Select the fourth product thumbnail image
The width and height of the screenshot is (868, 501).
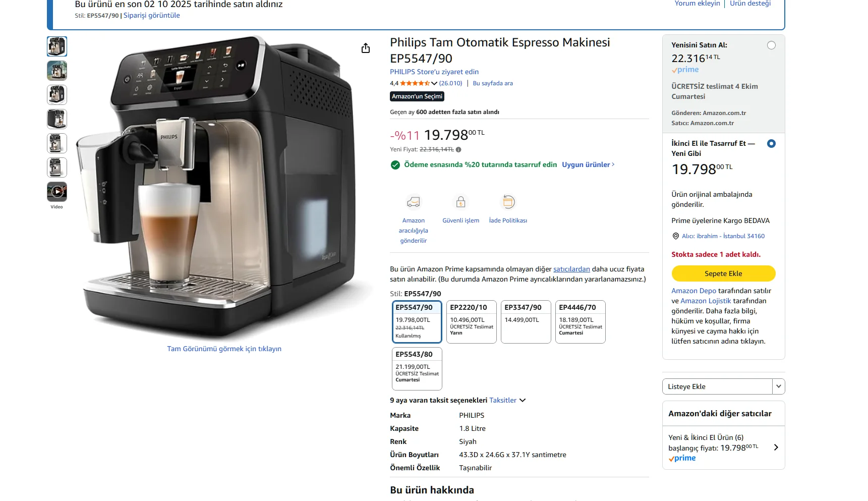(x=57, y=119)
